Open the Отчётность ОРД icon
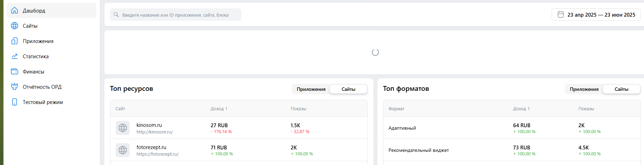The image size is (644, 165). 15,87
